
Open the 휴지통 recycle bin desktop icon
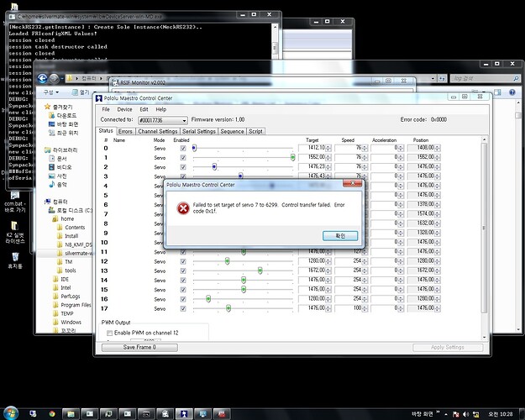15,258
